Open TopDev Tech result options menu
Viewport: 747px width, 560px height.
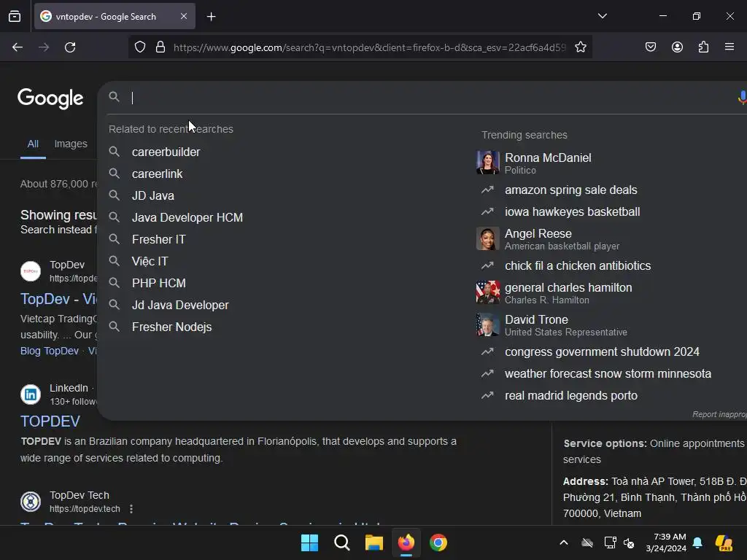[131, 508]
